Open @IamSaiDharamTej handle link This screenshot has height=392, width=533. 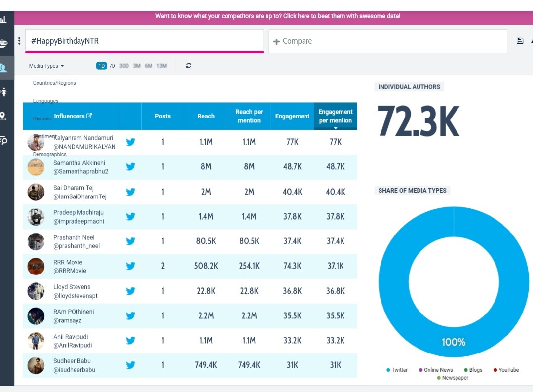click(80, 196)
